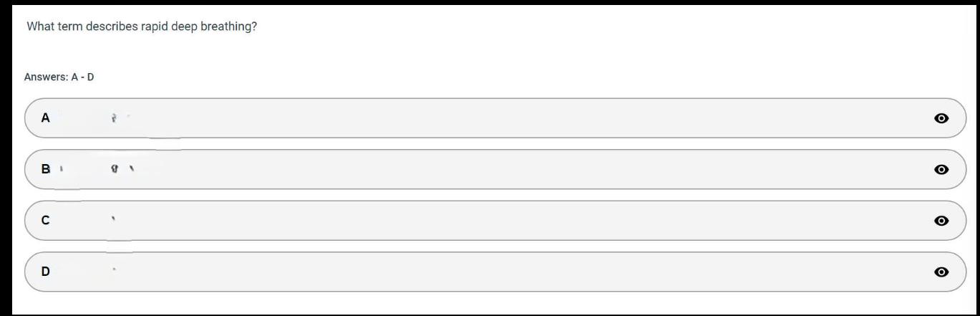Click the rapid deep breathing question text

click(x=142, y=27)
